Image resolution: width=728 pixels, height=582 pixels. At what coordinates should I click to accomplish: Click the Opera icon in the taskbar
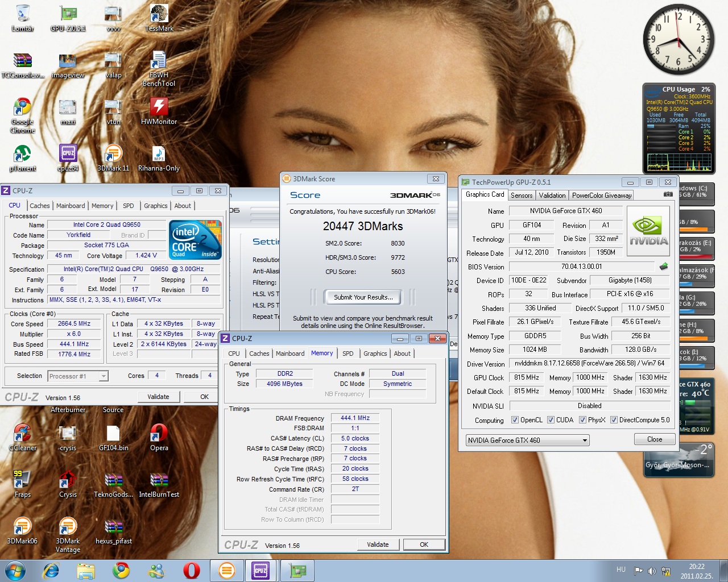click(x=191, y=570)
